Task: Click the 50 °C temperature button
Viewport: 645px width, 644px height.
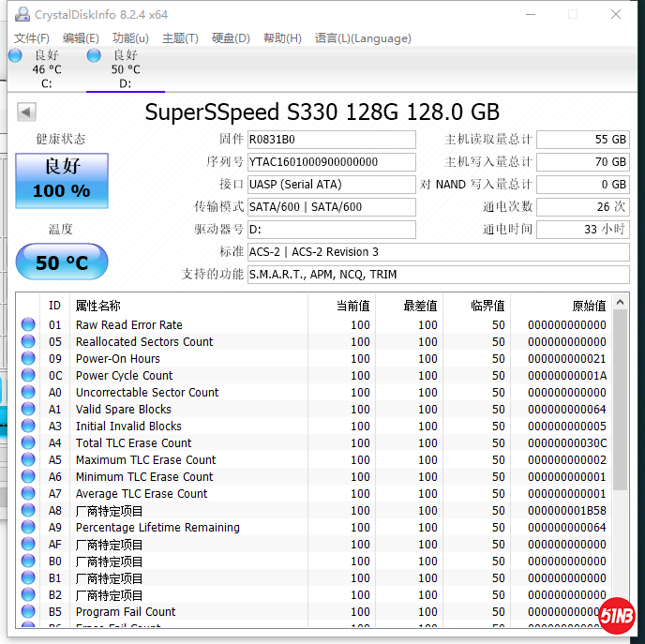Action: click(x=62, y=262)
